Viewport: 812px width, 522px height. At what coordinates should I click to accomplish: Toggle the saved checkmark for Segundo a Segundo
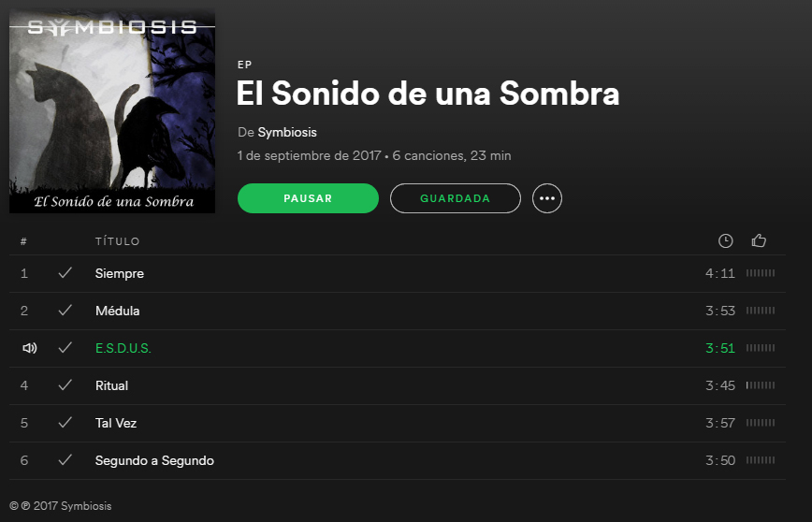point(65,459)
